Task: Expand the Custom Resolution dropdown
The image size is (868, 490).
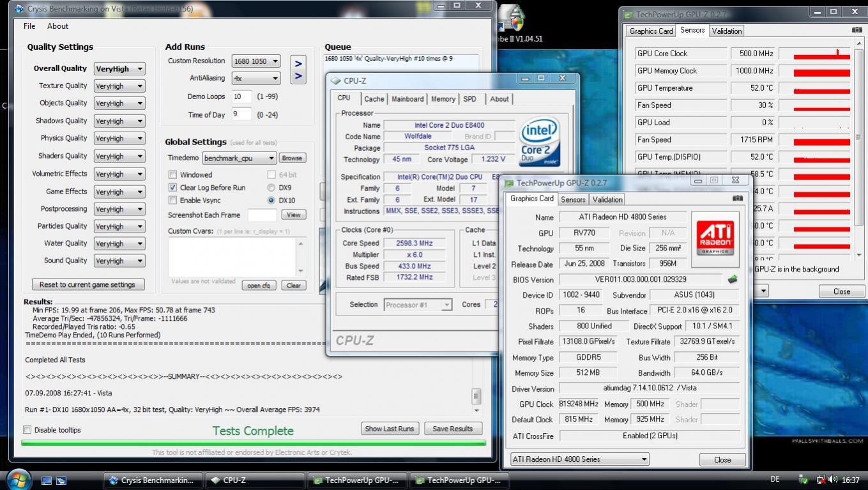Action: [x=256, y=61]
